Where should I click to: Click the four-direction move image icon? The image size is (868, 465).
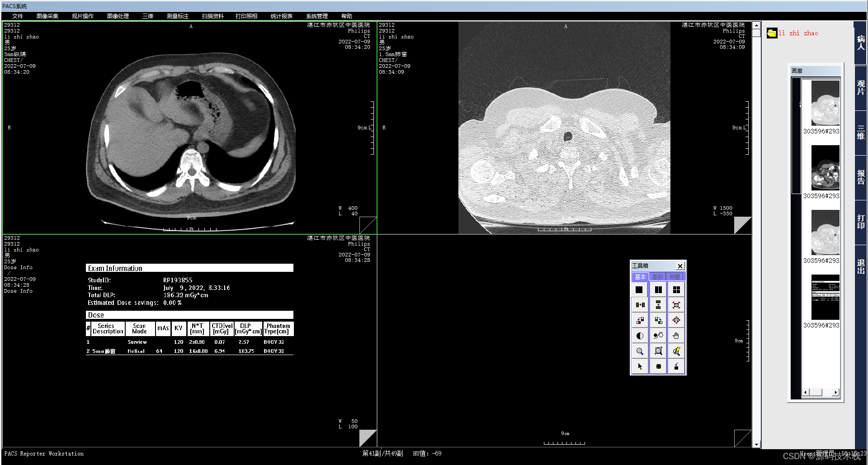coord(676,320)
